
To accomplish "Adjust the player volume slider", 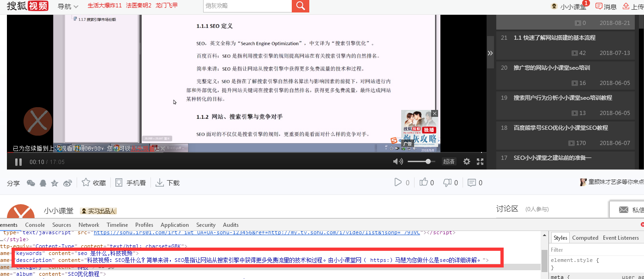I will pos(421,161).
